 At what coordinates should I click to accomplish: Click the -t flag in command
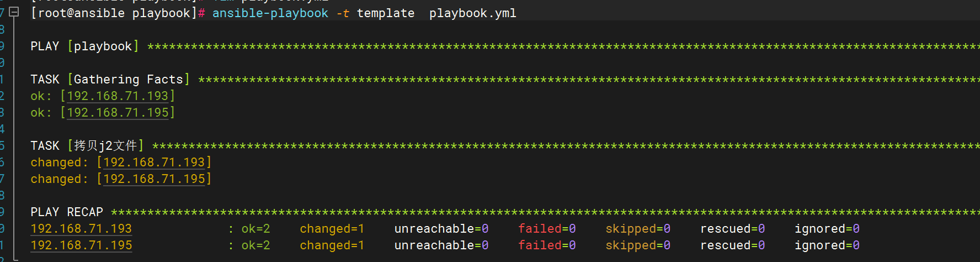point(343,13)
